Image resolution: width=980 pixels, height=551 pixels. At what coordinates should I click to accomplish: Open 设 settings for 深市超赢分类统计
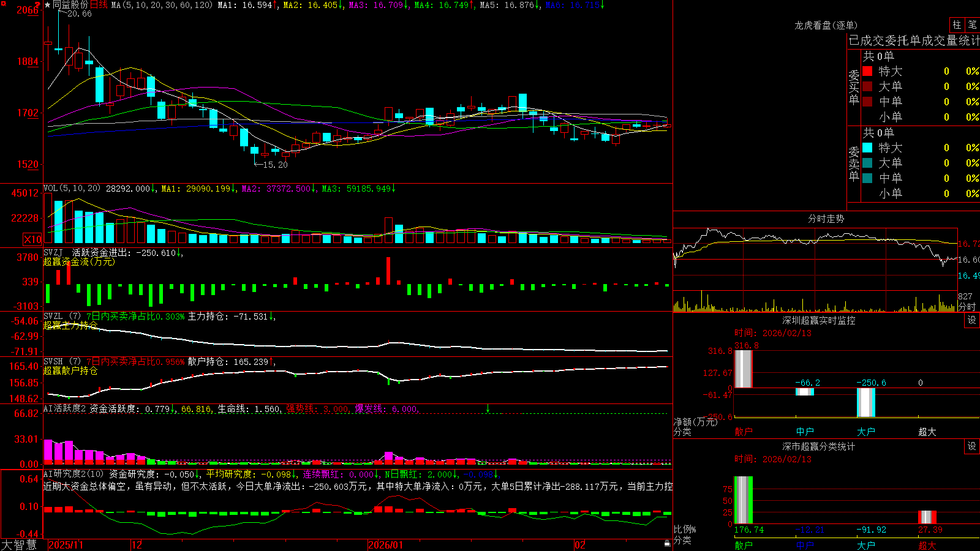972,446
